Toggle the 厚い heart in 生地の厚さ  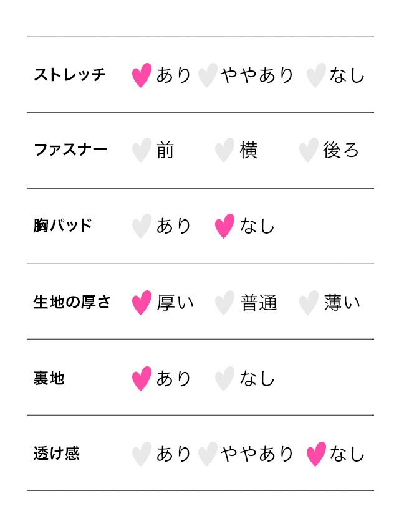[x=142, y=303]
